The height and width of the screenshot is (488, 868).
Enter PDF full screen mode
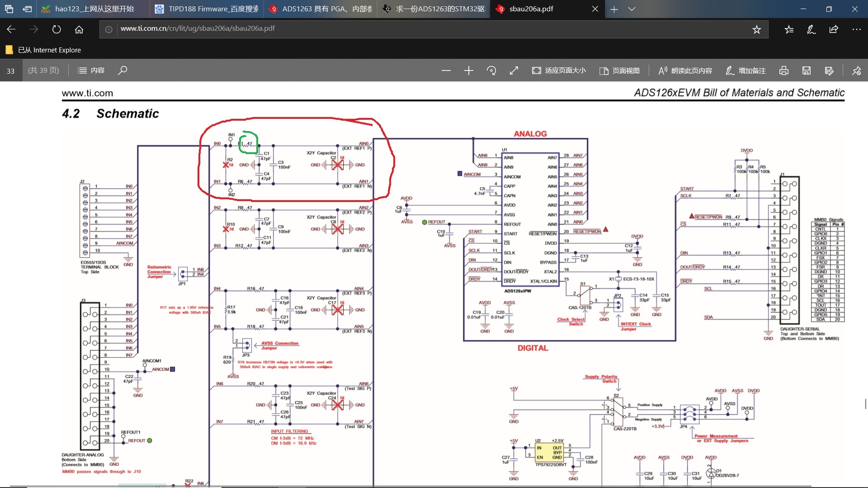(x=514, y=70)
